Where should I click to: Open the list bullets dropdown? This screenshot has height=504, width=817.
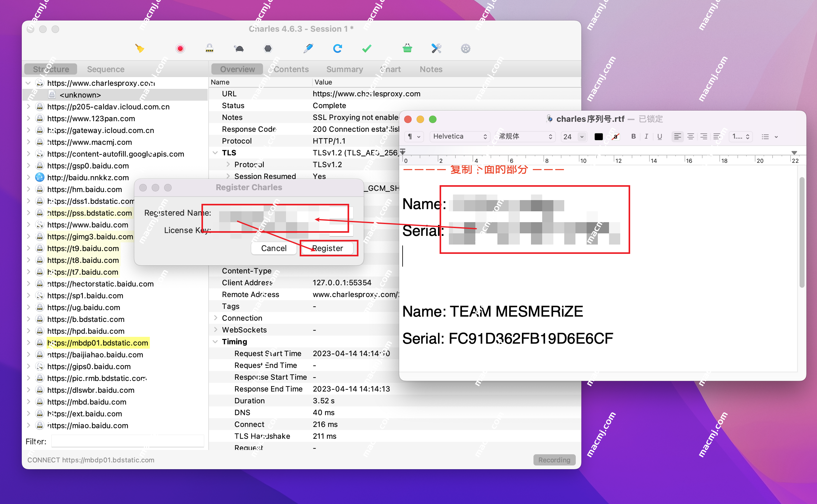point(770,137)
